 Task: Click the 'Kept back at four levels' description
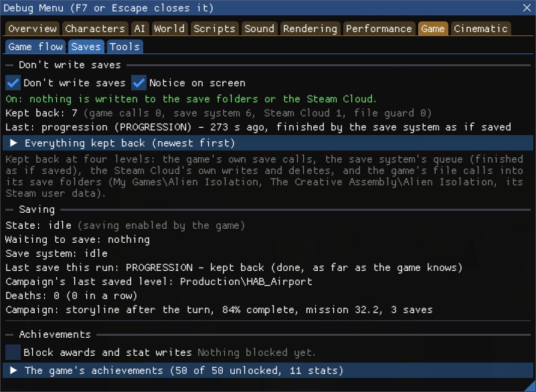[264, 176]
